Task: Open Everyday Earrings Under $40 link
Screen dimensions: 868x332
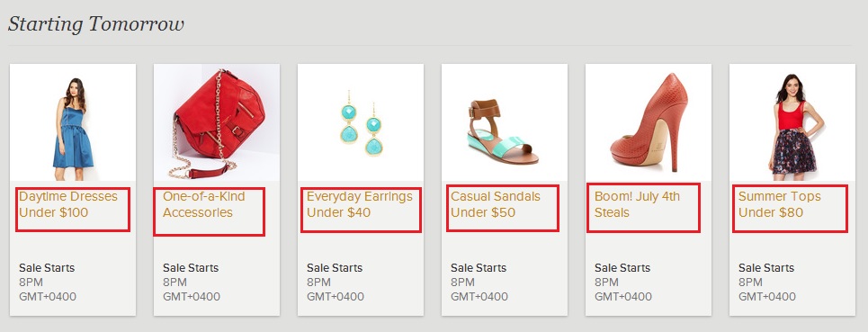Action: pos(360,204)
